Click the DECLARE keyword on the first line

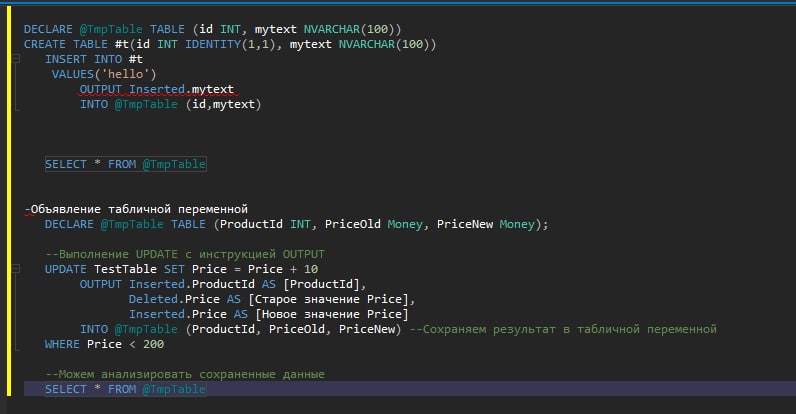click(x=48, y=29)
